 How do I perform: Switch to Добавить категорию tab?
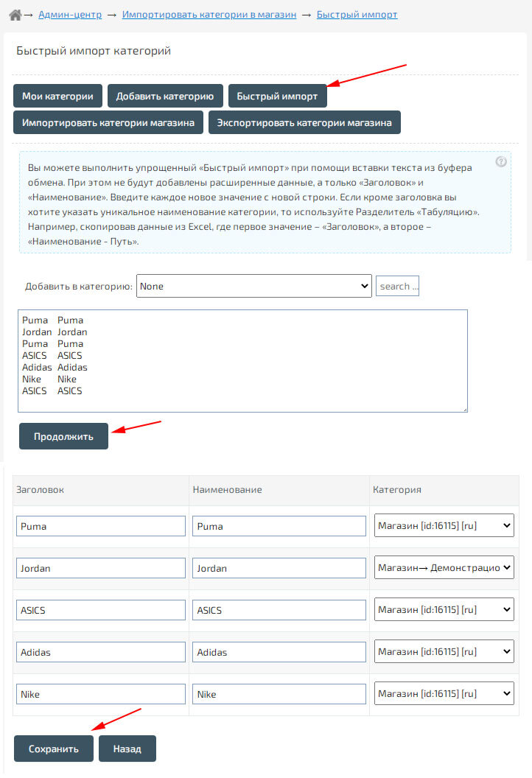coord(165,96)
